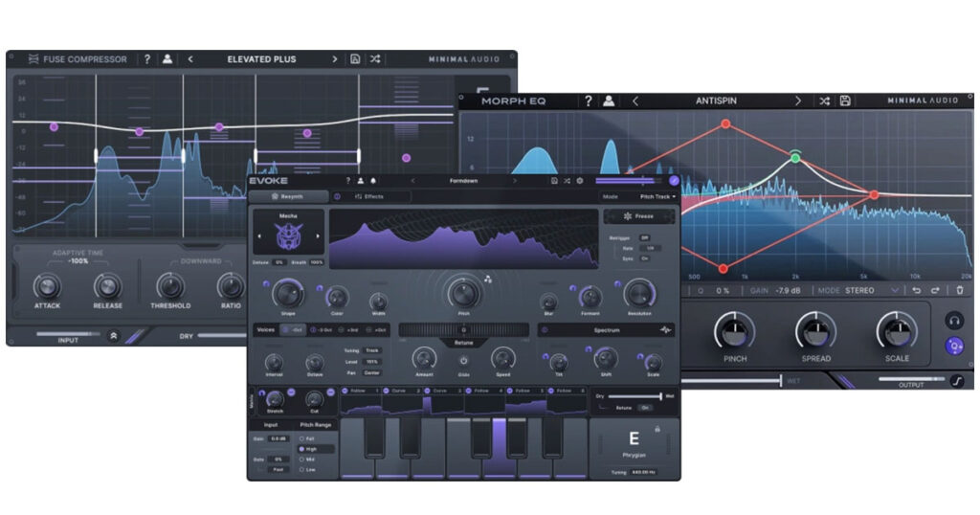Randomize the Morph EQ preset

point(824,101)
